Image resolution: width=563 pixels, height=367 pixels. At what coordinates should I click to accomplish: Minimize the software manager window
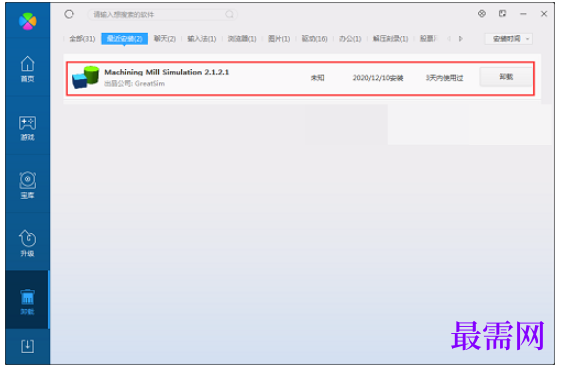pyautogui.click(x=523, y=14)
